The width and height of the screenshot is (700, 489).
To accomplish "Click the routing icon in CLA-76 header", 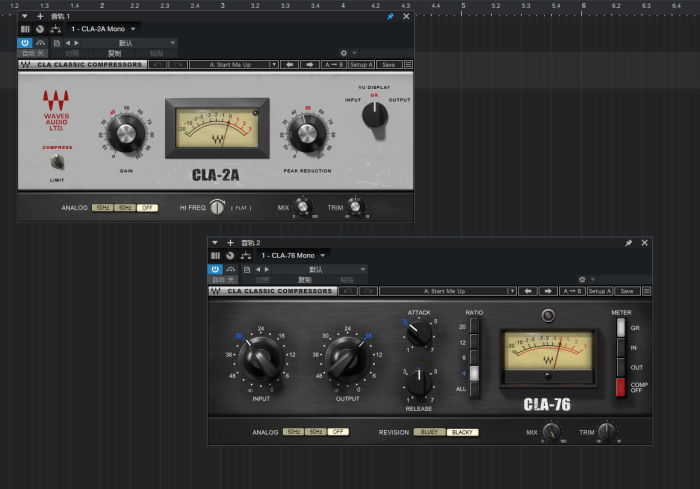I will click(x=247, y=255).
